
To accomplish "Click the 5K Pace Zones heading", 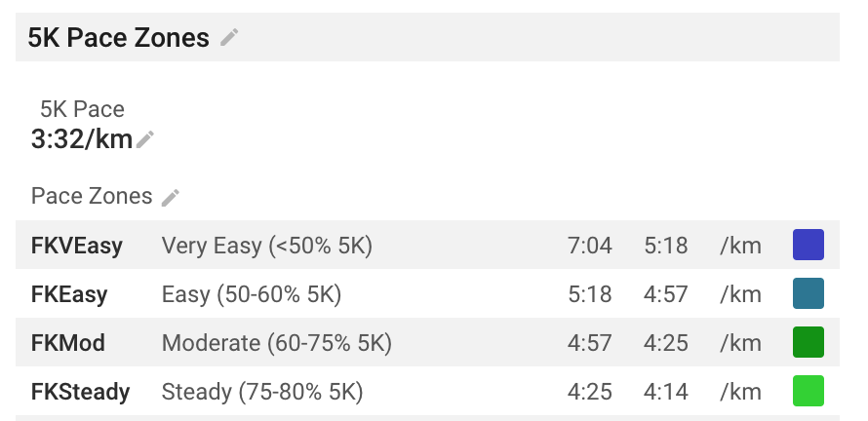I will pos(118,38).
